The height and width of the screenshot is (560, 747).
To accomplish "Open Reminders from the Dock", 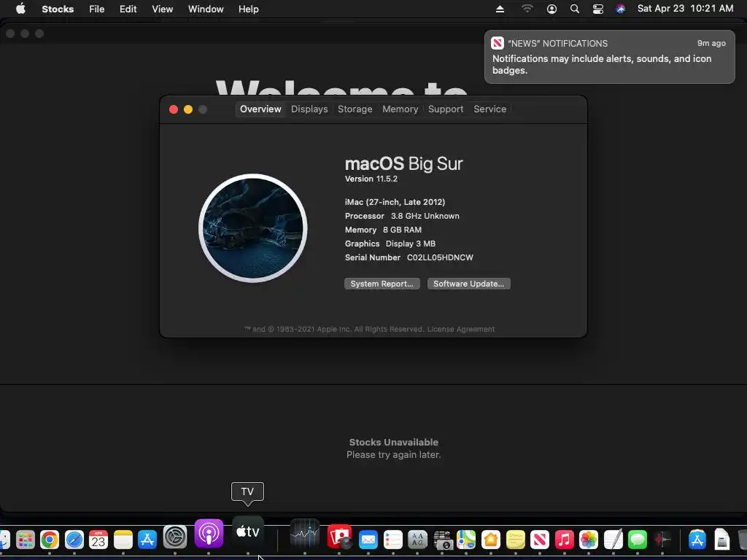I will point(393,540).
